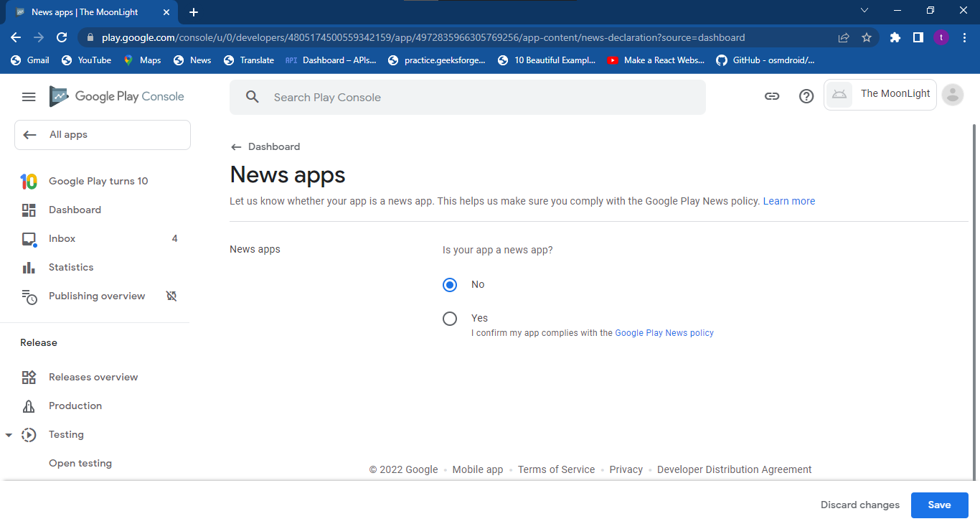
Task: Click the back arrow beside All apps
Action: coord(29,135)
